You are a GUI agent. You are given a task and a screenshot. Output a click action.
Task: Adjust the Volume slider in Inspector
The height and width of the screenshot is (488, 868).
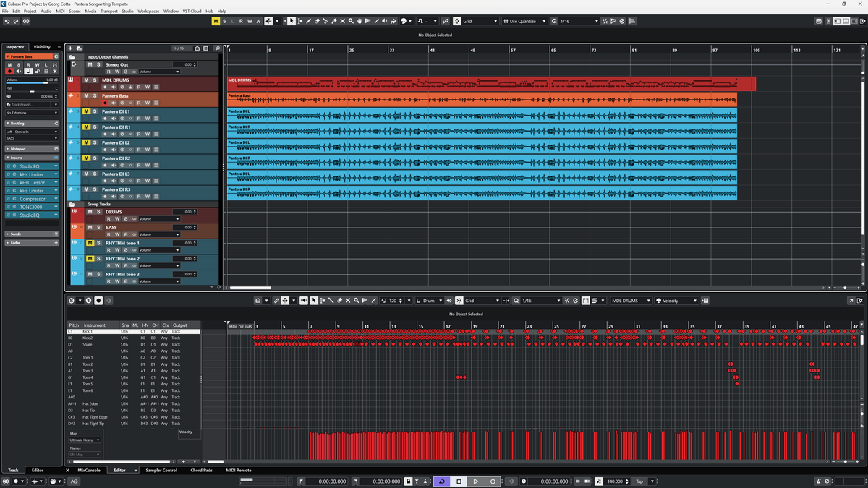click(x=32, y=83)
